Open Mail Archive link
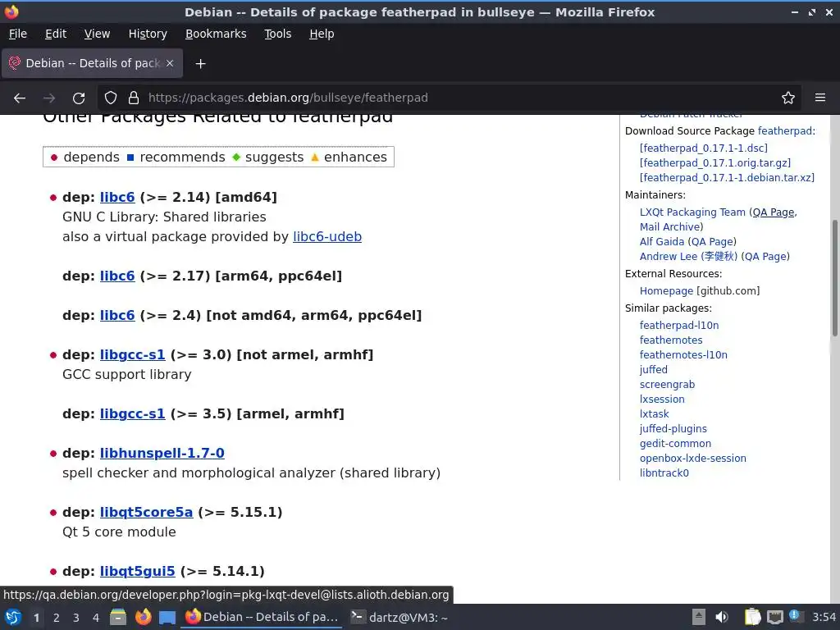The width and height of the screenshot is (840, 630). (x=669, y=226)
